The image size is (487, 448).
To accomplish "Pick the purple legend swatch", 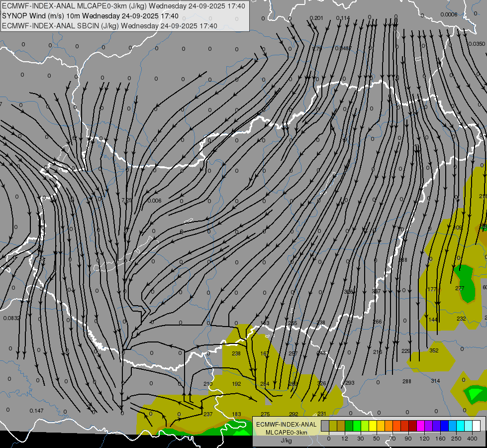I will point(429,426).
